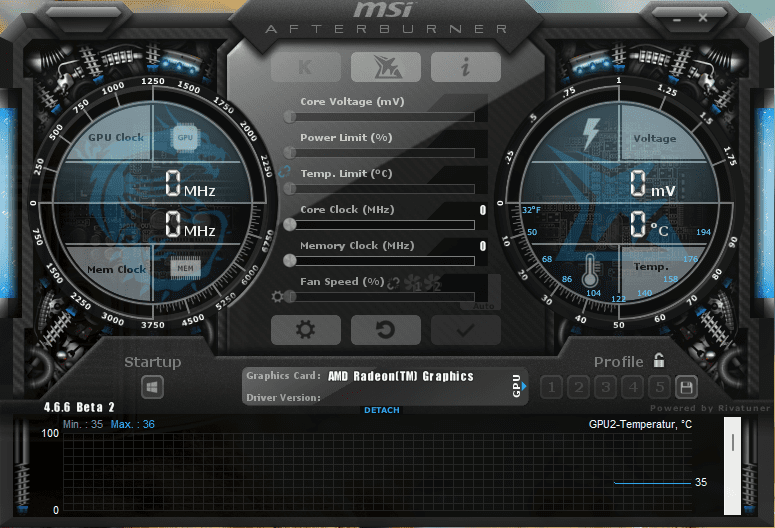Screen dimensions: 775x528
Task: Click the Min. : 35 reading
Action: click(x=83, y=424)
